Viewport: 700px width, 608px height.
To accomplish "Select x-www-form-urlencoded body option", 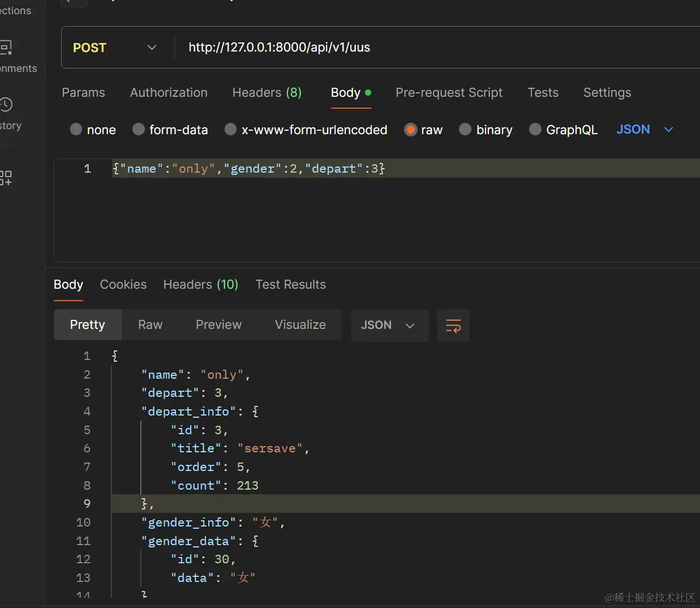I will 230,130.
